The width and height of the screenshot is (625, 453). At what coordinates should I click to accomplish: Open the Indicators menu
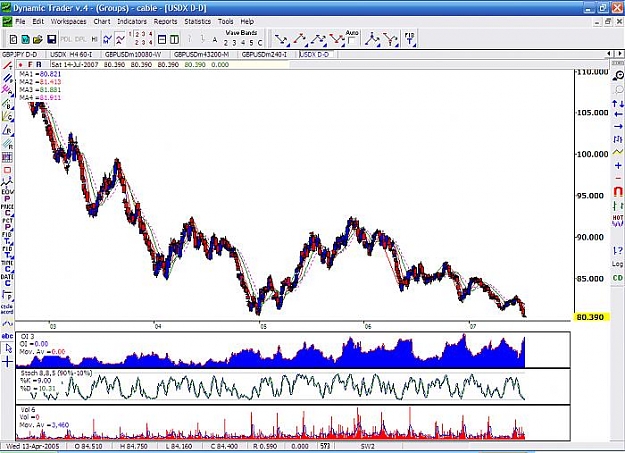pos(132,22)
